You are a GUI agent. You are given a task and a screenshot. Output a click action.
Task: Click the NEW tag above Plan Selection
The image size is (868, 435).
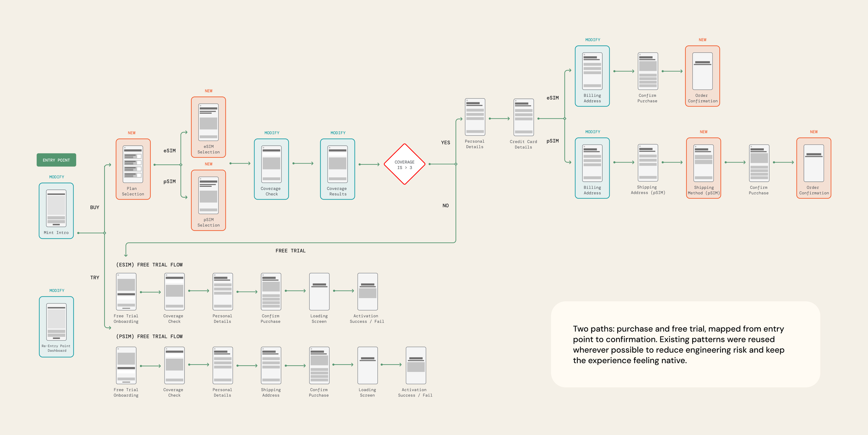coord(132,133)
